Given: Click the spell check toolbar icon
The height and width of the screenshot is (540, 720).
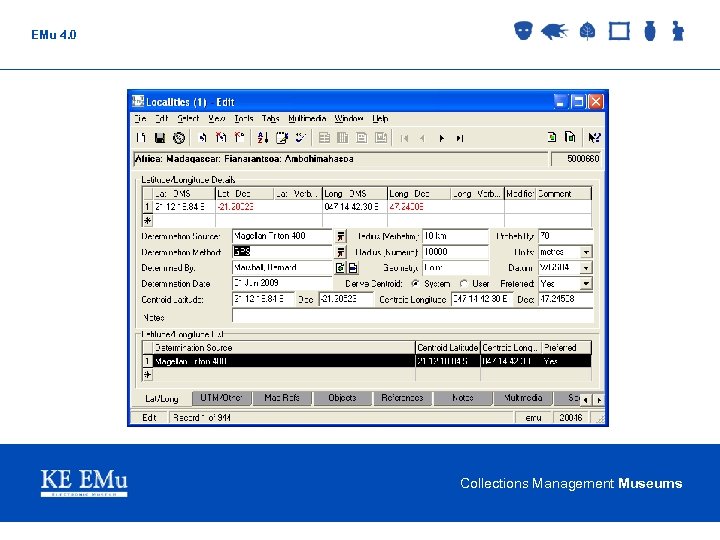Looking at the screenshot, I should pyautogui.click(x=300, y=137).
